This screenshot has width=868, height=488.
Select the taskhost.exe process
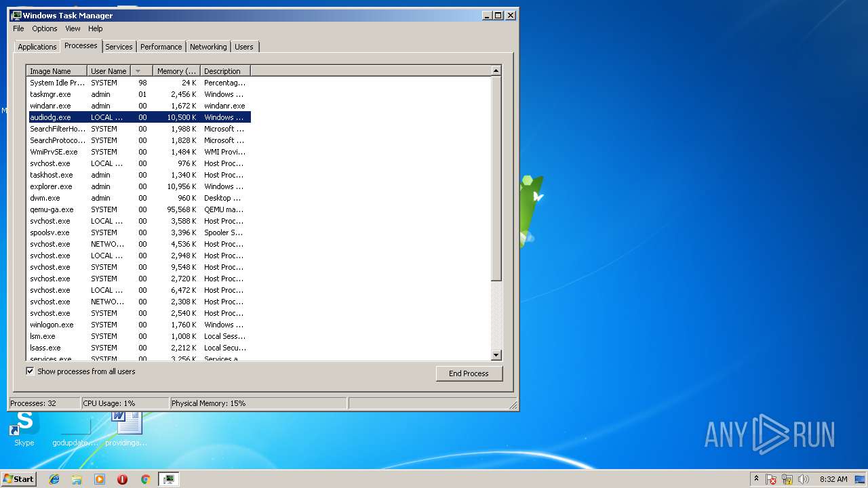[x=138, y=175]
